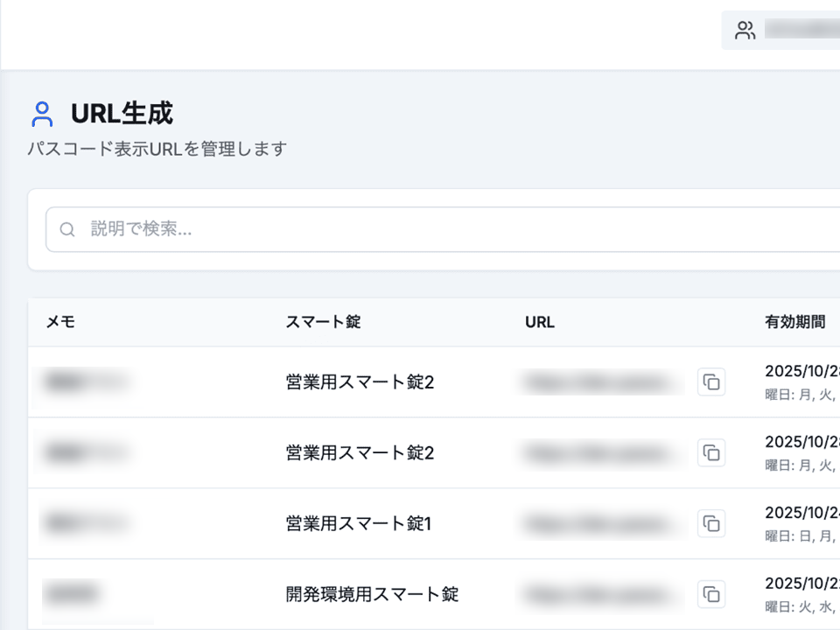Copy URL in second 営業用スマート錠2 row

pyautogui.click(x=711, y=452)
